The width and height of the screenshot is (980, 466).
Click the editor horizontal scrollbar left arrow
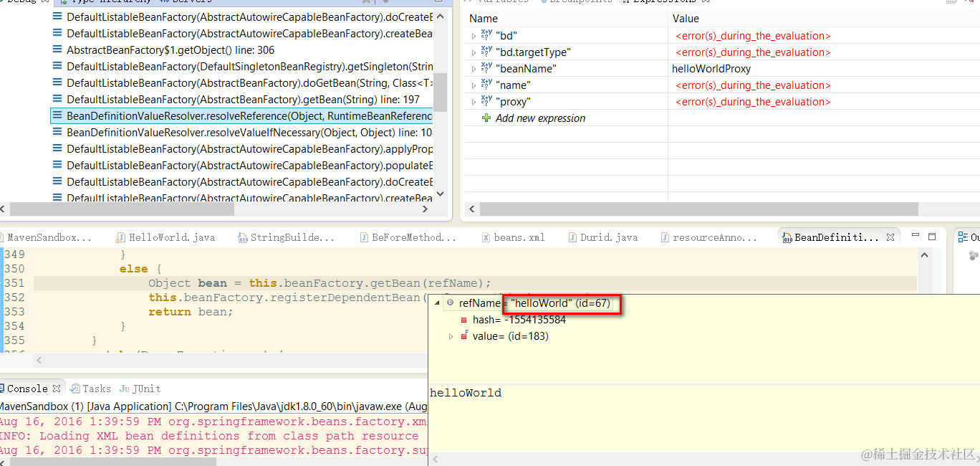40,361
